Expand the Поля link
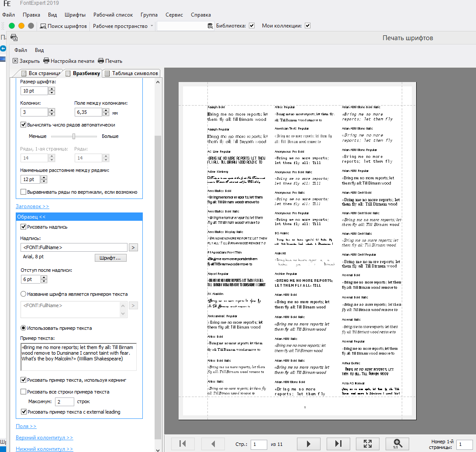Screen dimensions: 476x452 point(26,426)
